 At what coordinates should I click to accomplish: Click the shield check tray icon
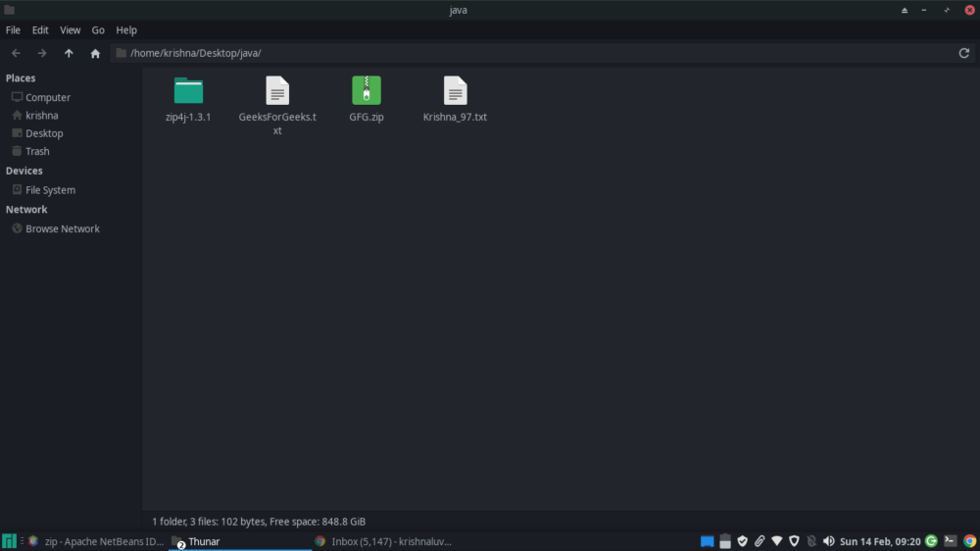[x=743, y=541]
